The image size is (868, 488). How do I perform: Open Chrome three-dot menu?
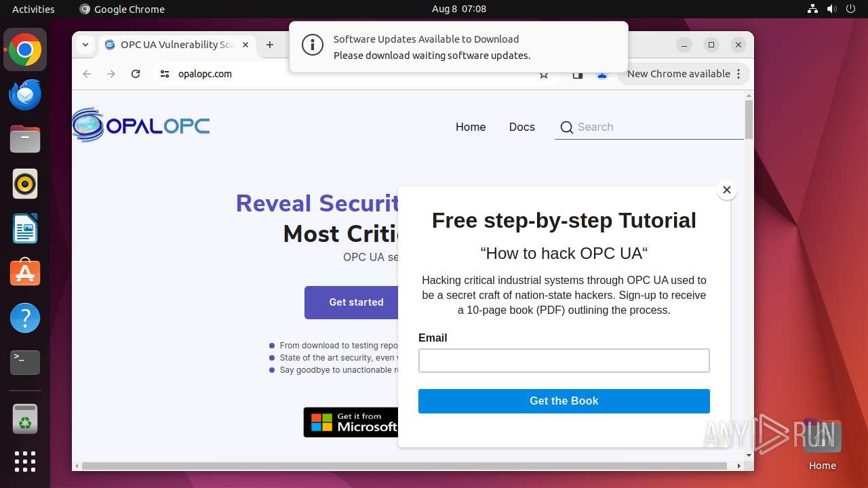coord(738,74)
